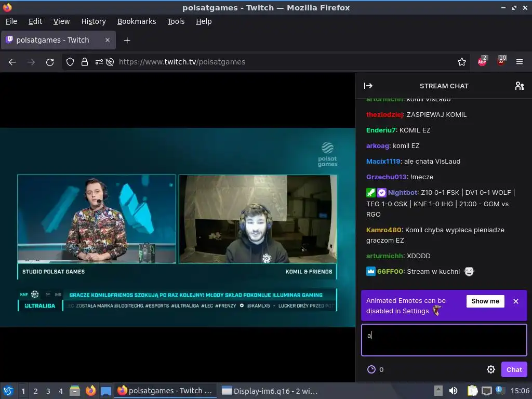Click username Grzechu013 in chat
532x399 pixels.
coord(387,177)
